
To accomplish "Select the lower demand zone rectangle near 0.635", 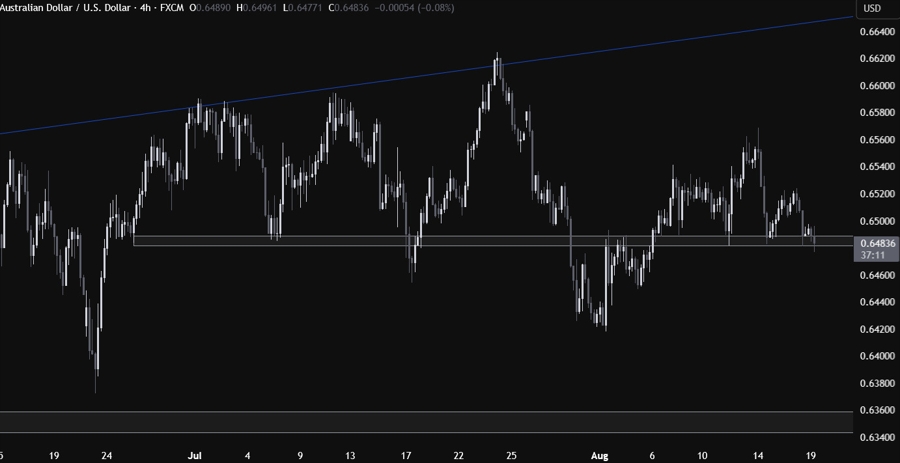I will (x=400, y=422).
